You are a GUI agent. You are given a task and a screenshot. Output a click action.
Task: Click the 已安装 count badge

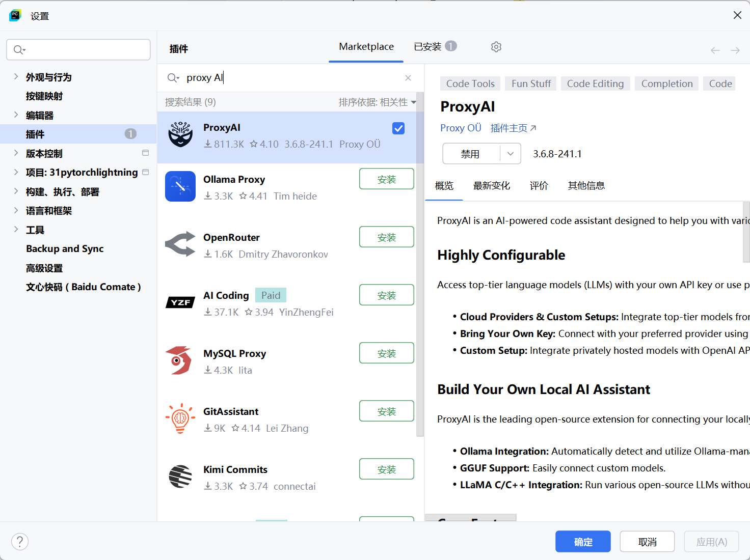tap(451, 46)
